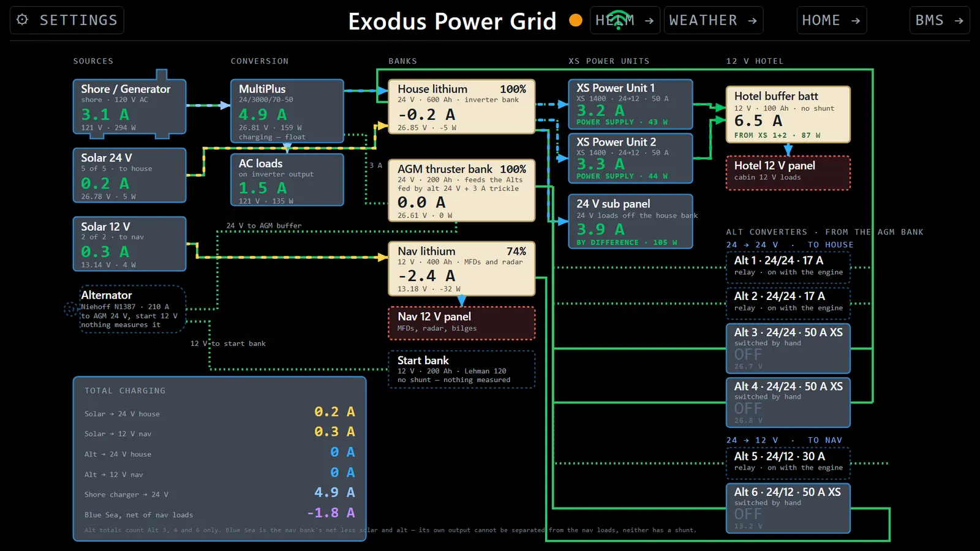Click the Alternator Niehoff N1387 box
Viewport: 980px width, 551px height.
coord(132,309)
